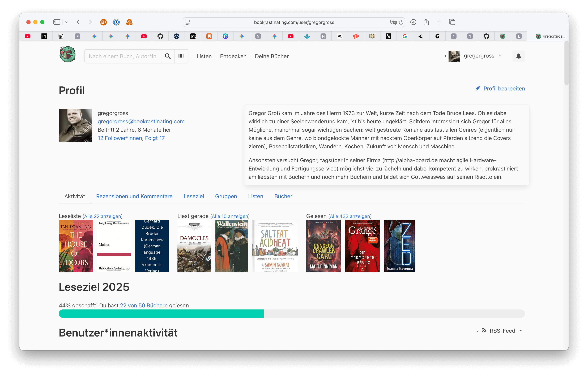Click the book search input field

(x=123, y=56)
